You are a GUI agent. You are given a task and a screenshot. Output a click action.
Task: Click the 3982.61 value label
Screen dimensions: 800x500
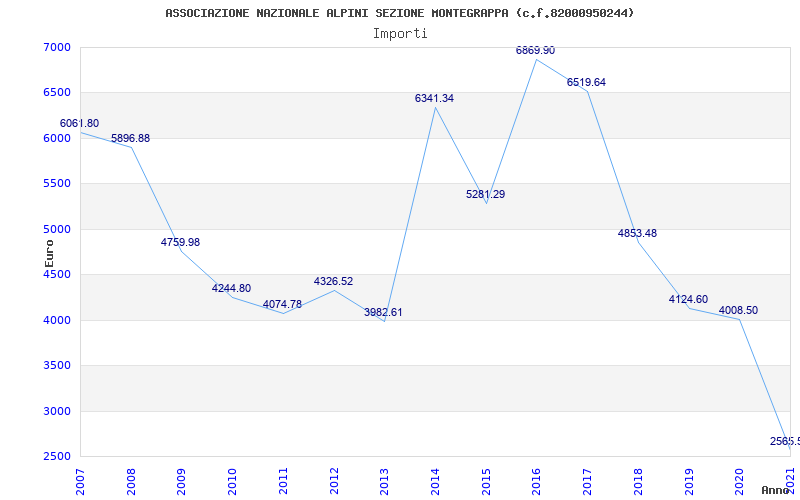[383, 312]
